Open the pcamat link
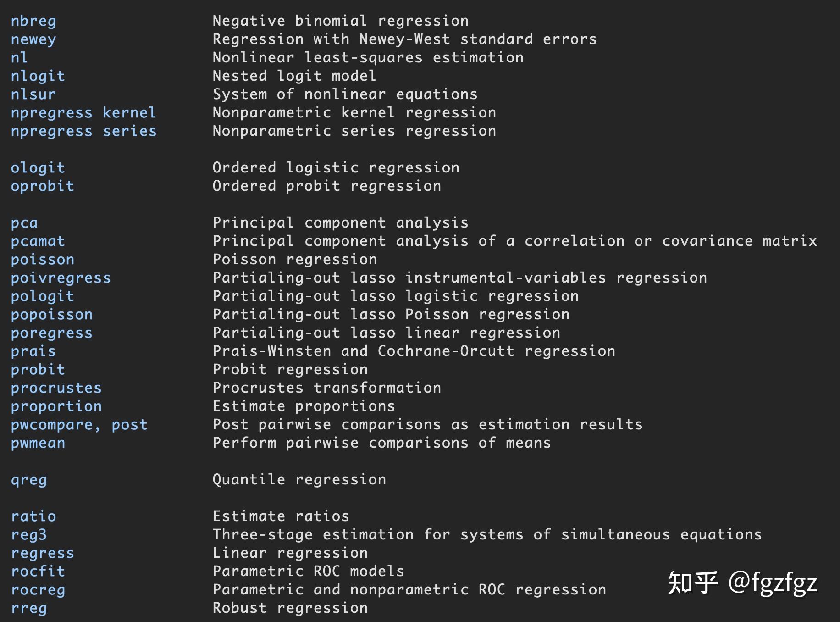Viewport: 840px width, 622px height. (38, 241)
